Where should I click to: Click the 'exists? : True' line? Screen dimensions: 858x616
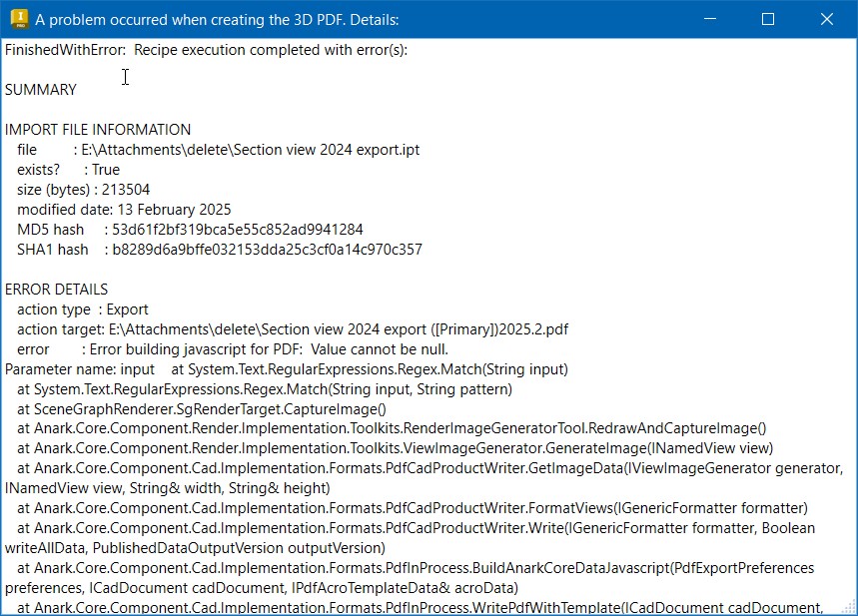click(68, 170)
